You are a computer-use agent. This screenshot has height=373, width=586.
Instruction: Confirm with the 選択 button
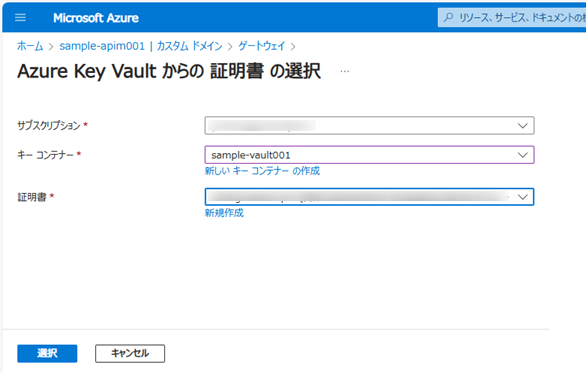tap(47, 353)
